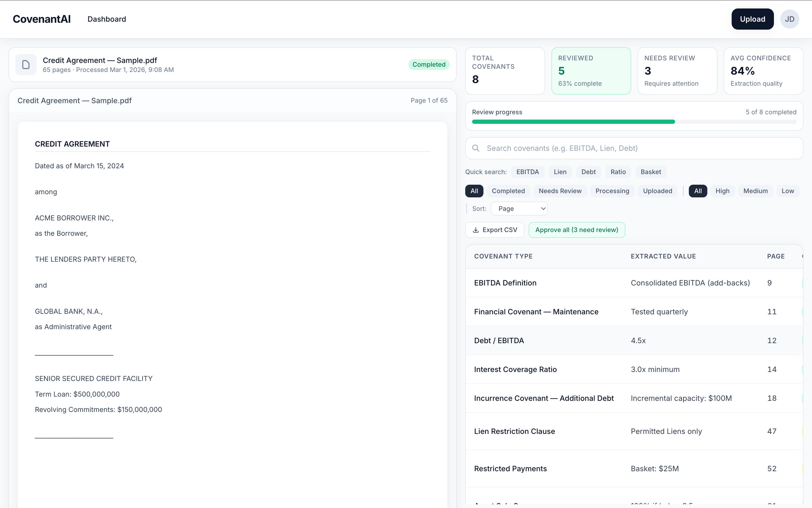The width and height of the screenshot is (812, 508).
Task: Click the Page 1 of 65 indicator
Action: [x=429, y=101]
